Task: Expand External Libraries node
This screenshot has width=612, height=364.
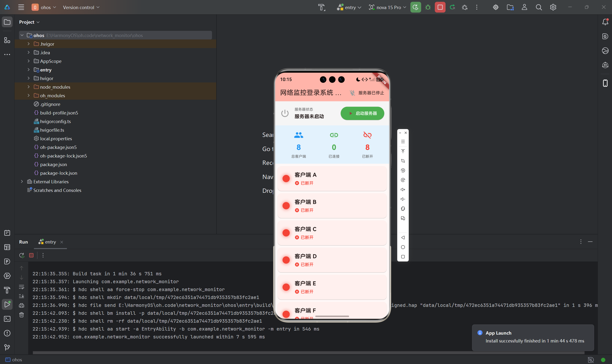Action: (x=22, y=181)
